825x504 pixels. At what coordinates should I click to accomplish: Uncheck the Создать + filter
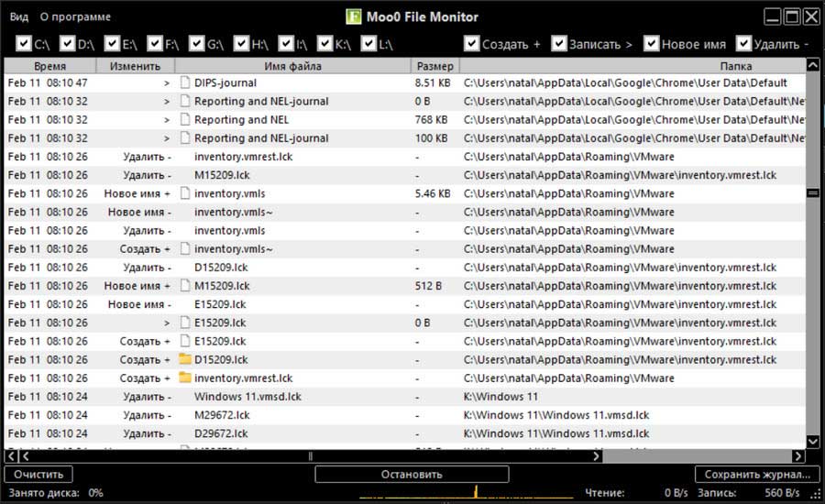pos(472,43)
